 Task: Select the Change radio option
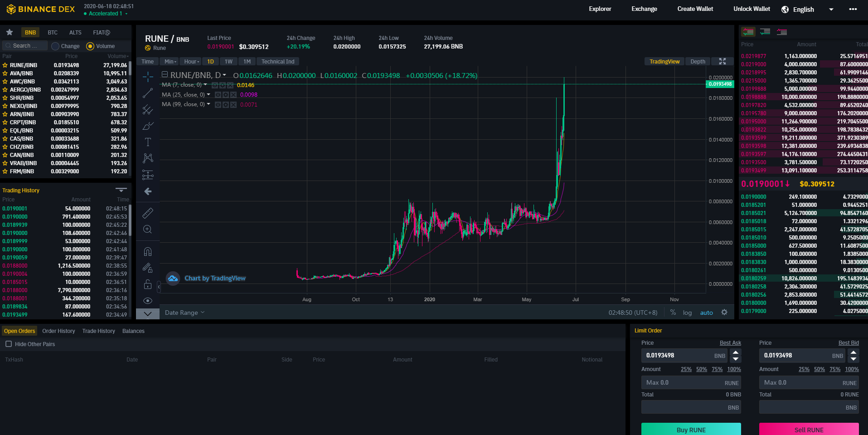click(x=65, y=46)
